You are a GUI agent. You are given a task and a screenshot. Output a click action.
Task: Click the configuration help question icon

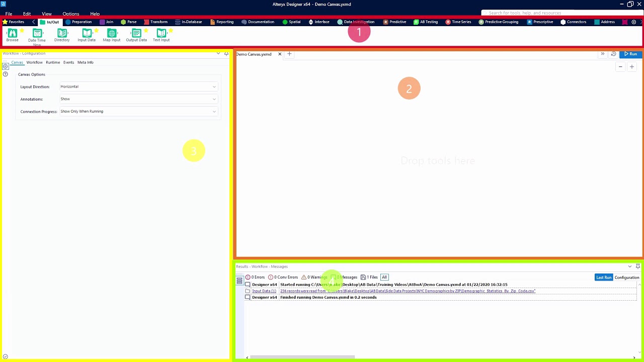5,74
